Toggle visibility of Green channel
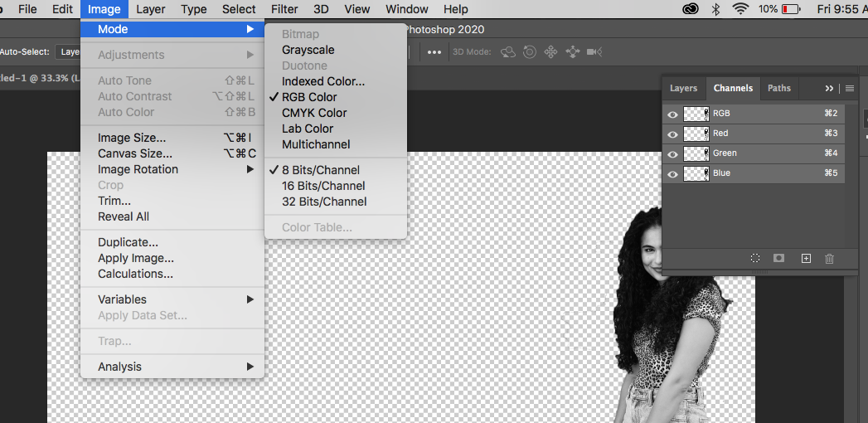The height and width of the screenshot is (423, 868). coord(672,154)
